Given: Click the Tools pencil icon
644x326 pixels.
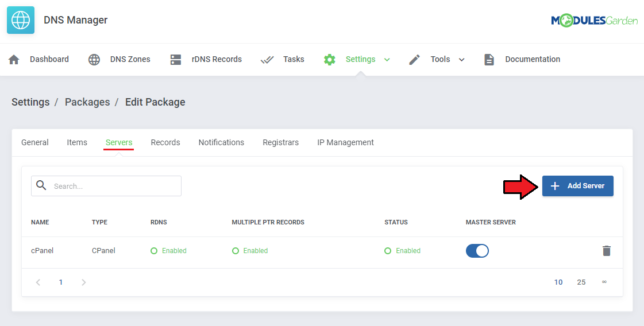Looking at the screenshot, I should click(x=414, y=60).
